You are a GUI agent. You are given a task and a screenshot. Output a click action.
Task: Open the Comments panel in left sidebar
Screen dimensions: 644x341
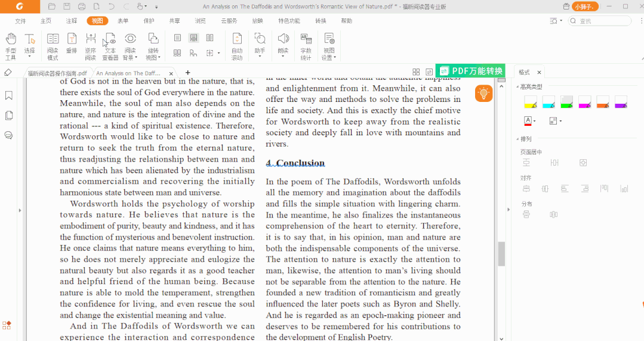pyautogui.click(x=8, y=135)
